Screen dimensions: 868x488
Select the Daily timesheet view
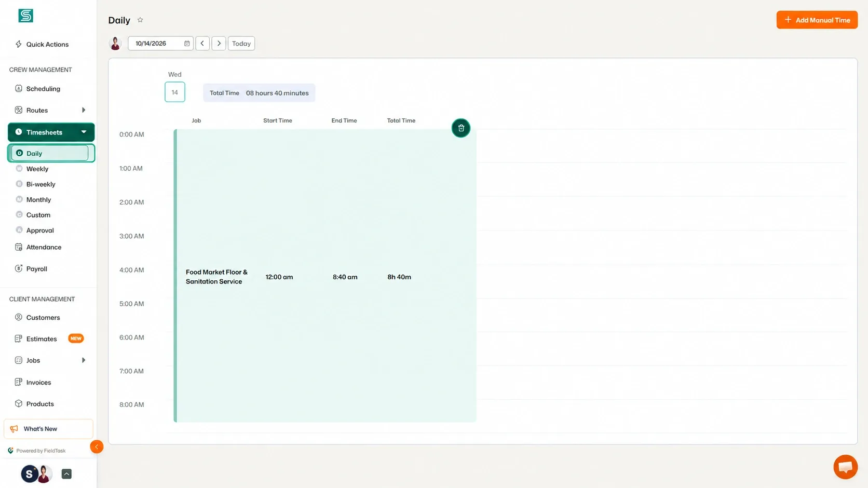(x=51, y=153)
